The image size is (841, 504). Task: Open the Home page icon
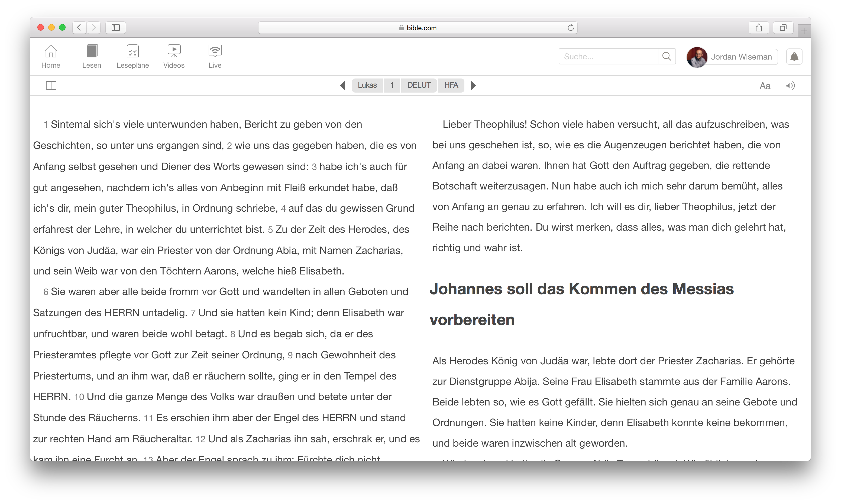click(51, 52)
